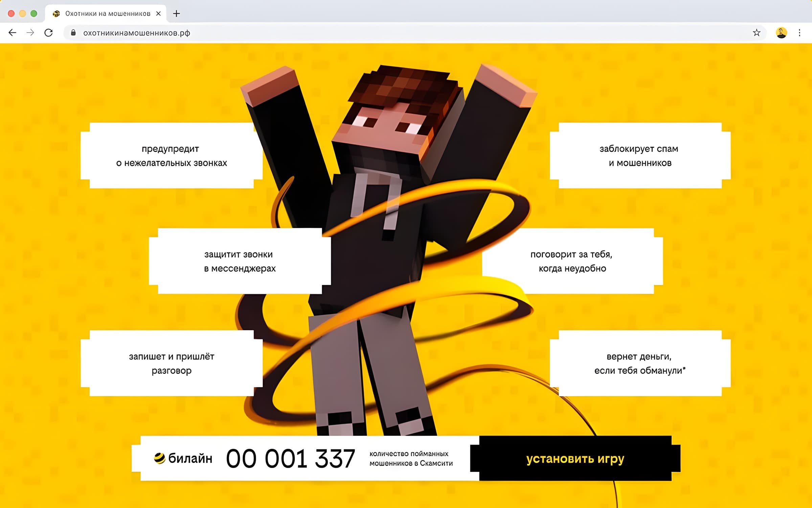Screen dimensions: 812x508
Task: Bookmark this page with the star icon
Action: tap(757, 33)
